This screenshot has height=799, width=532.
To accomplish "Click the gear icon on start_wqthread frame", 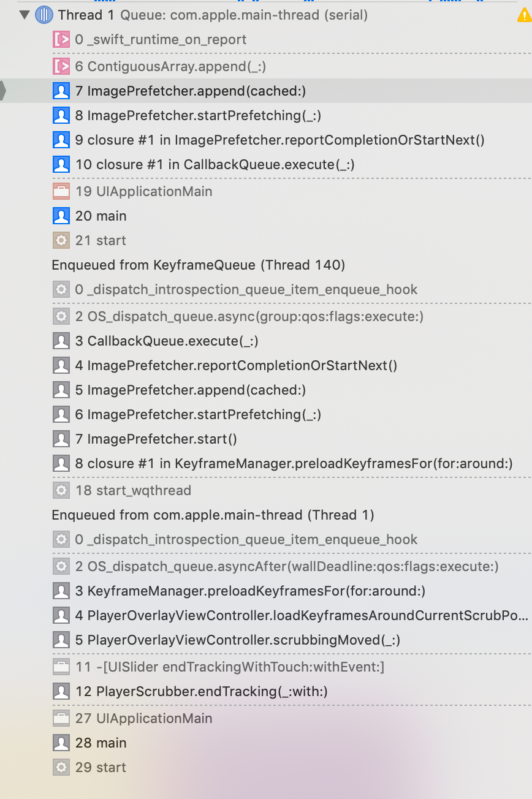I will (x=61, y=490).
